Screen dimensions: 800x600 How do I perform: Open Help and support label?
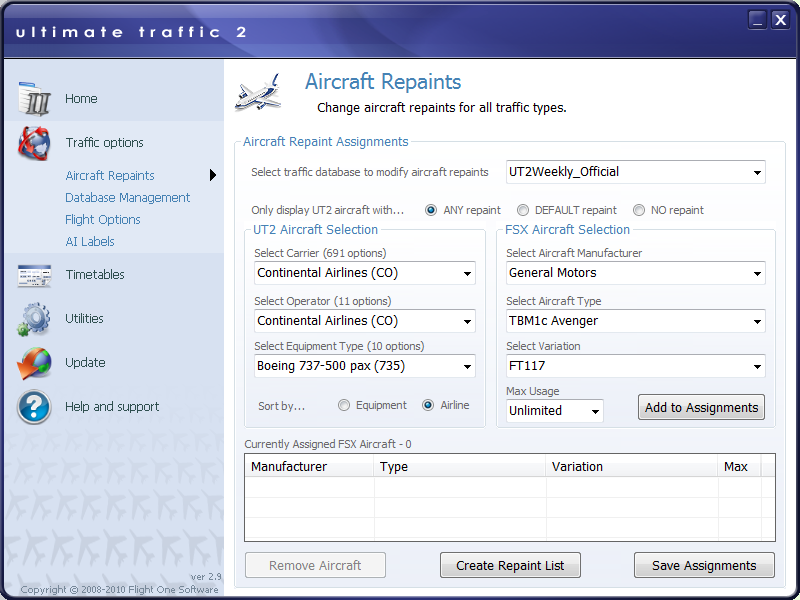pyautogui.click(x=112, y=407)
